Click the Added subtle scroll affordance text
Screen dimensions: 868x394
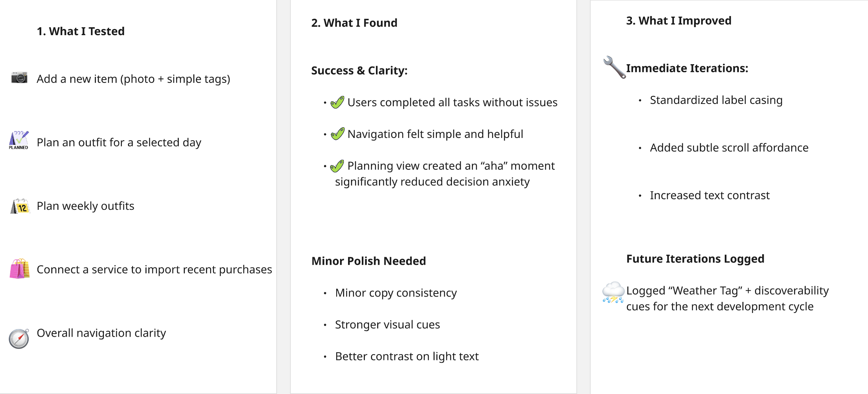(x=729, y=148)
